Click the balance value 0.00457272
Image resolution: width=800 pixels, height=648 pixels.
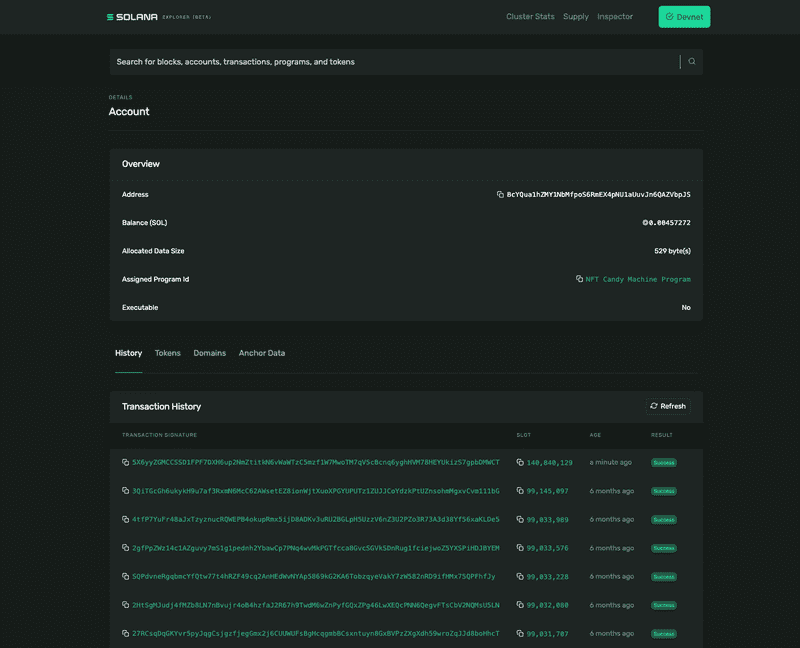(x=666, y=222)
